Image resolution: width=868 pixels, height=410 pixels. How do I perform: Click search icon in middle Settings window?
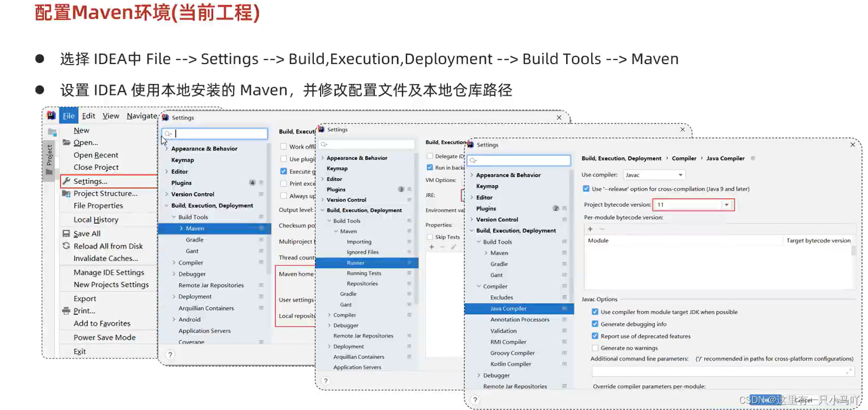point(324,144)
